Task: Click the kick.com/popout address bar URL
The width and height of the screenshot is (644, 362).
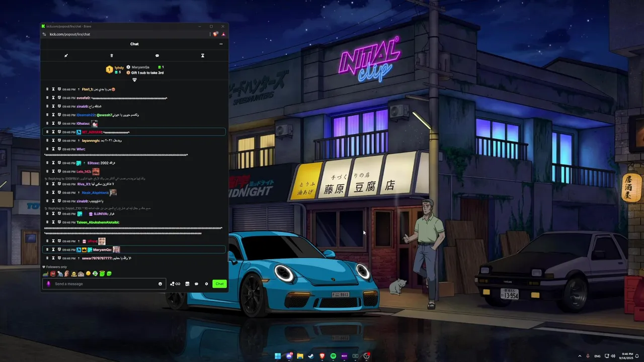Action: click(x=70, y=34)
